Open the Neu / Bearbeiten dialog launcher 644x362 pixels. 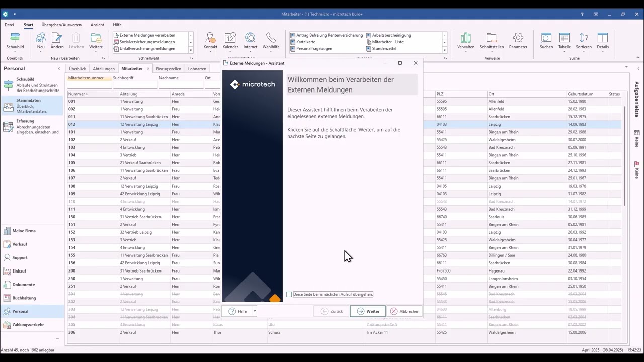click(x=103, y=58)
